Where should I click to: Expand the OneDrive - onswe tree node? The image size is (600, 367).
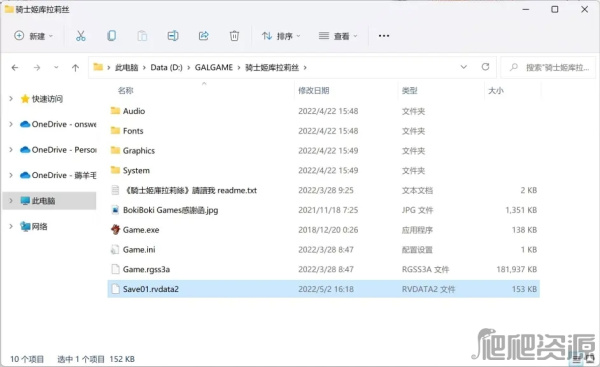click(x=11, y=124)
